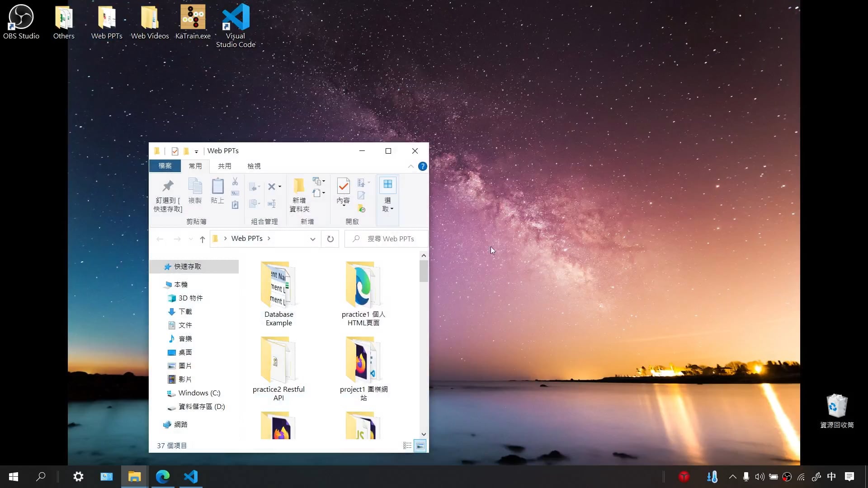868x488 pixels.
Task: Expand the Select (選取) dropdown
Action: [387, 204]
